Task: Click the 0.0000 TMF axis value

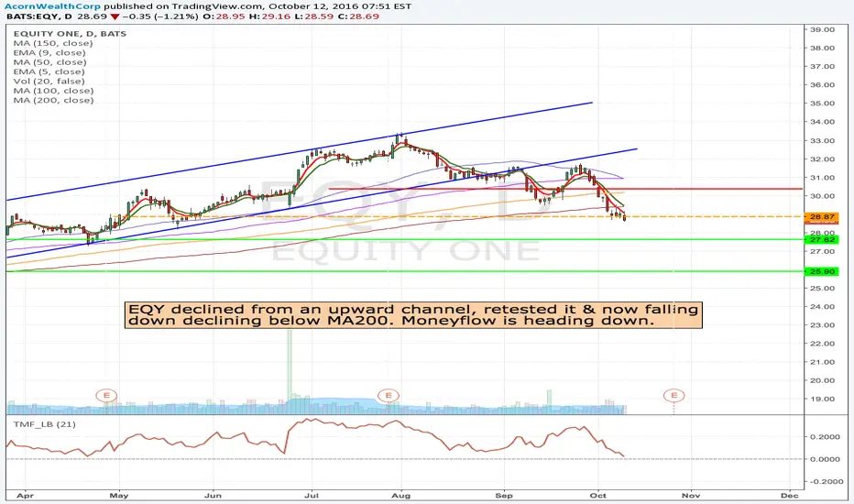Action: tap(825, 459)
